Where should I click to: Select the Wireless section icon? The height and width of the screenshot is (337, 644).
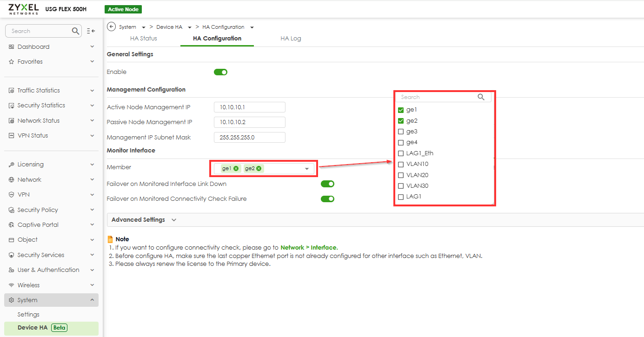click(10, 284)
